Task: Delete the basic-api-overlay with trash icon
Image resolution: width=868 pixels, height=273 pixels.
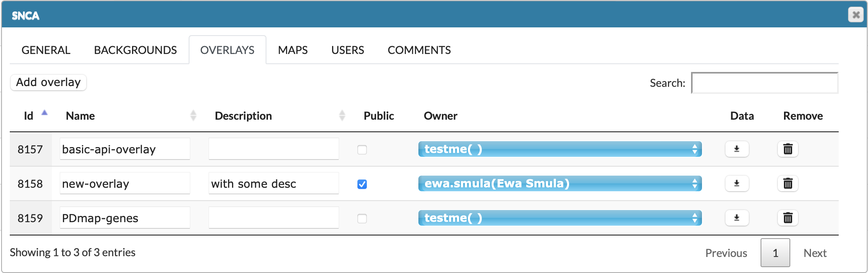Action: click(x=788, y=149)
